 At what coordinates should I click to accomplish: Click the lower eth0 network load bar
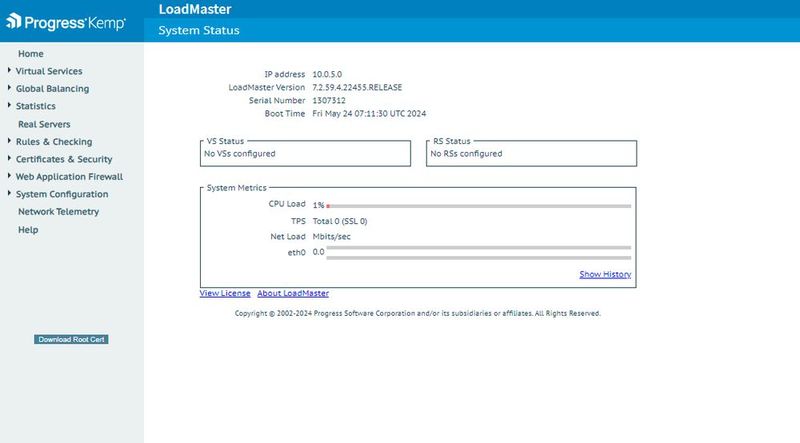coord(479,258)
